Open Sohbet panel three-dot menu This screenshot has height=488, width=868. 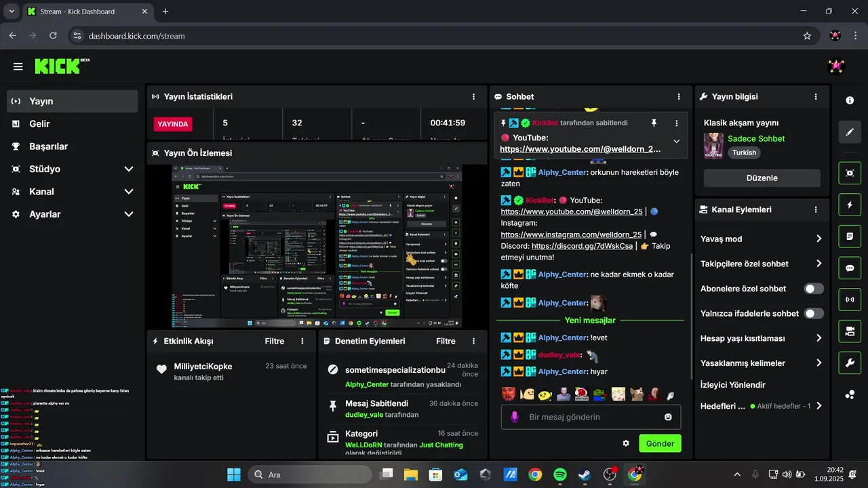[x=679, y=97]
